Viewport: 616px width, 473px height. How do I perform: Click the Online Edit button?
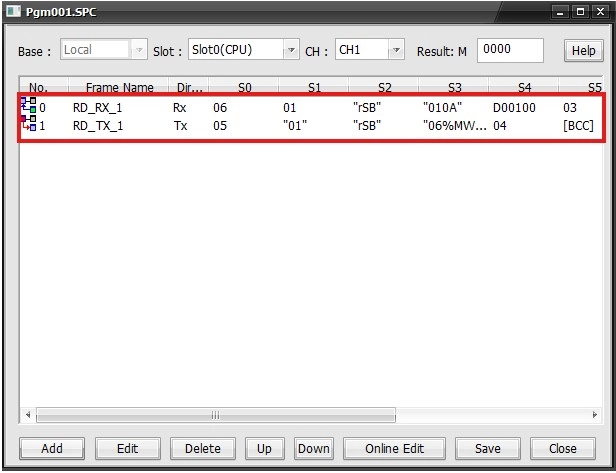coord(394,448)
